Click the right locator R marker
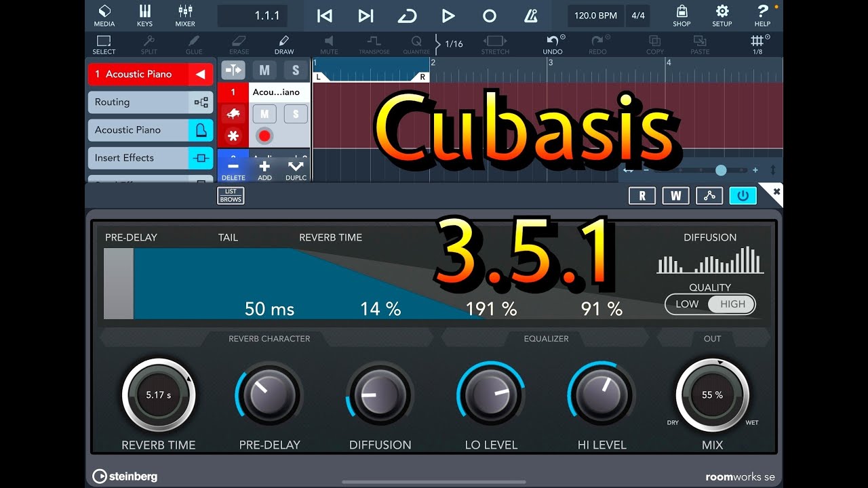Screen dimensions: 868x488 pyautogui.click(x=422, y=77)
